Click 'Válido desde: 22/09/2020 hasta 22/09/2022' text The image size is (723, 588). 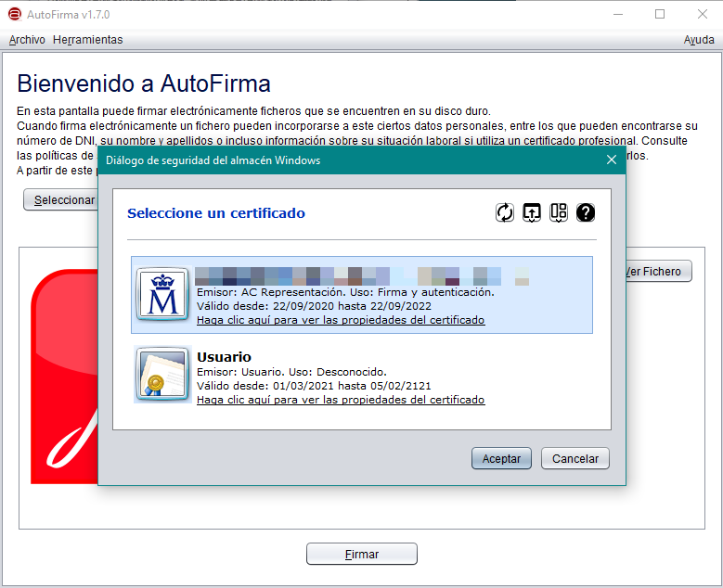(314, 306)
